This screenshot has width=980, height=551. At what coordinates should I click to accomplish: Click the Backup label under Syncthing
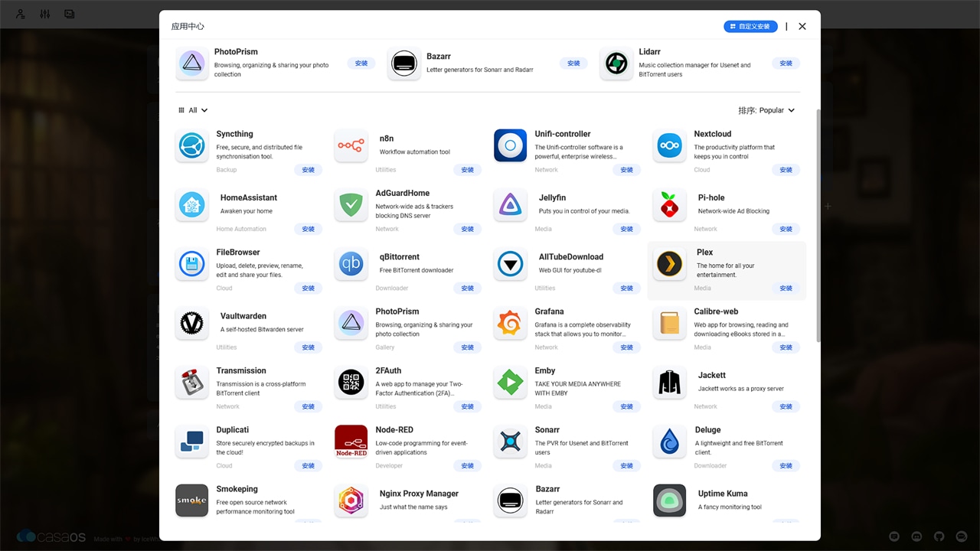[x=227, y=170]
